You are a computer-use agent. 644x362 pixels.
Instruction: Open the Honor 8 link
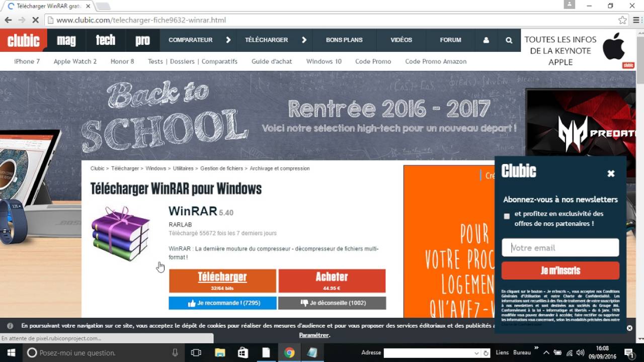122,61
